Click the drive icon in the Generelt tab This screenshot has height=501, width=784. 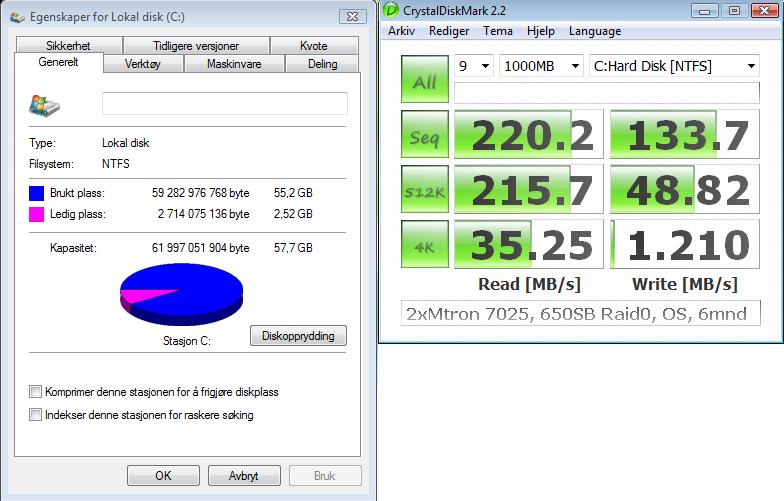click(44, 106)
